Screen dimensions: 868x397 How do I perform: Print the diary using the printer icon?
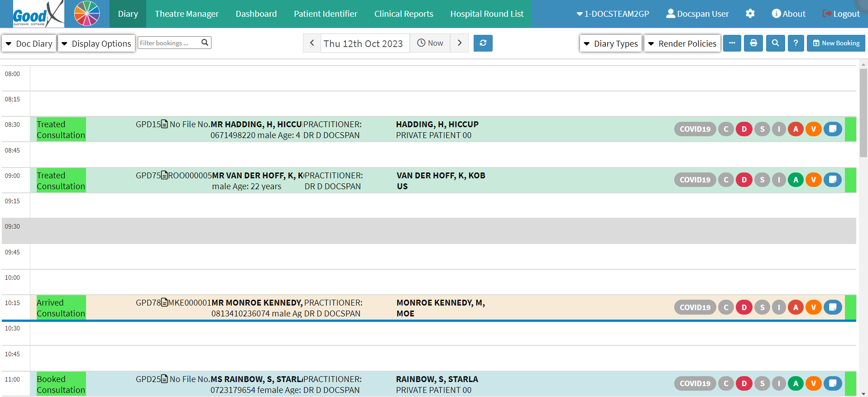[x=753, y=43]
